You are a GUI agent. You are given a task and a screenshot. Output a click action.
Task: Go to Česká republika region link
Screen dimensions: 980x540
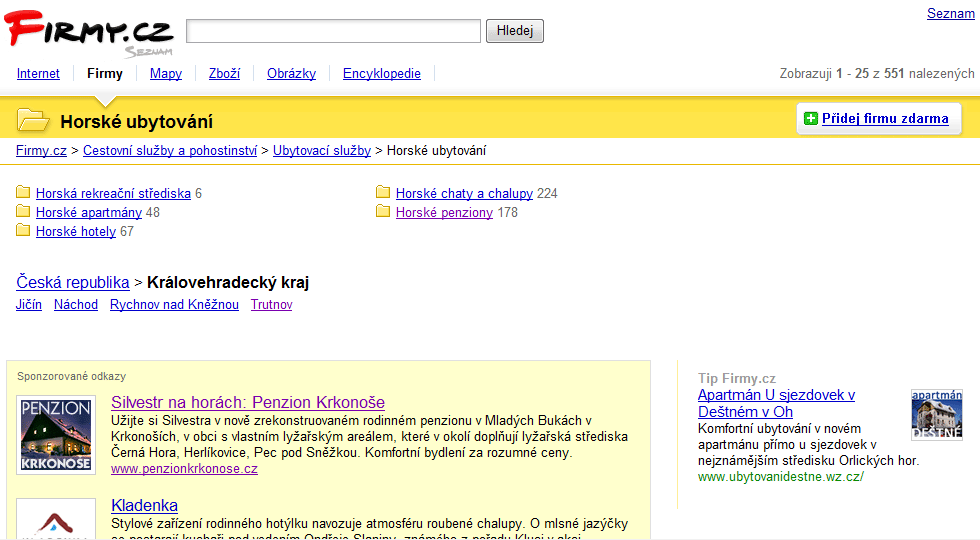[x=72, y=282]
